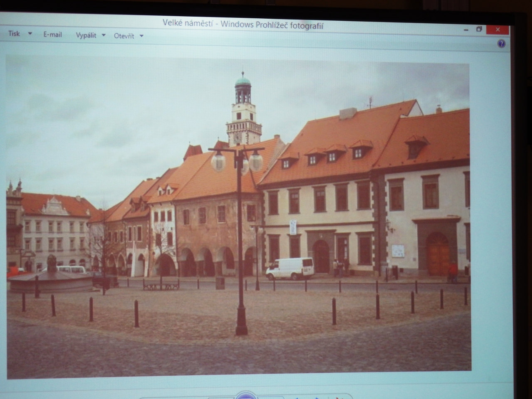Open the Tisk print menu
532x399 pixels.
click(x=20, y=34)
